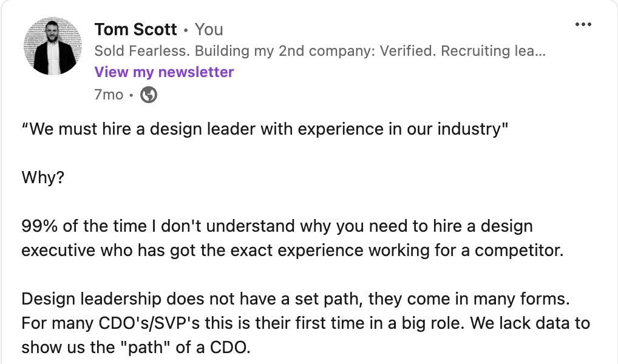The height and width of the screenshot is (364, 618).
Task: Open the post options three-dot menu
Action: pyautogui.click(x=583, y=24)
